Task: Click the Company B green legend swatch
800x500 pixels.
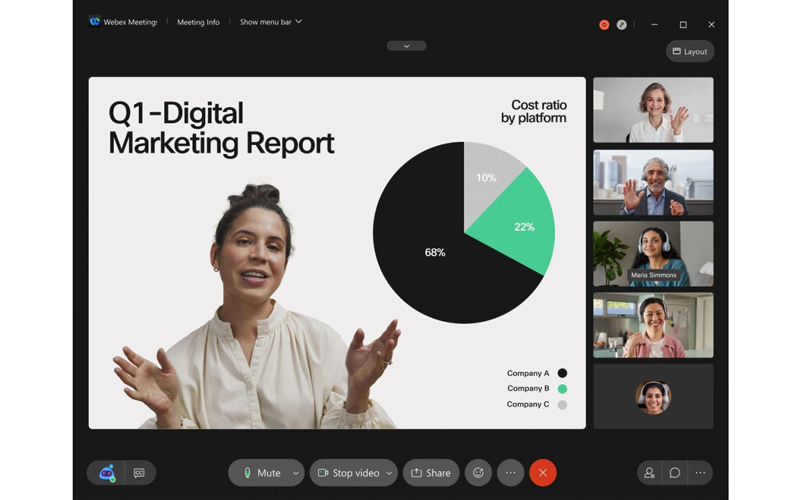Action: pyautogui.click(x=562, y=389)
